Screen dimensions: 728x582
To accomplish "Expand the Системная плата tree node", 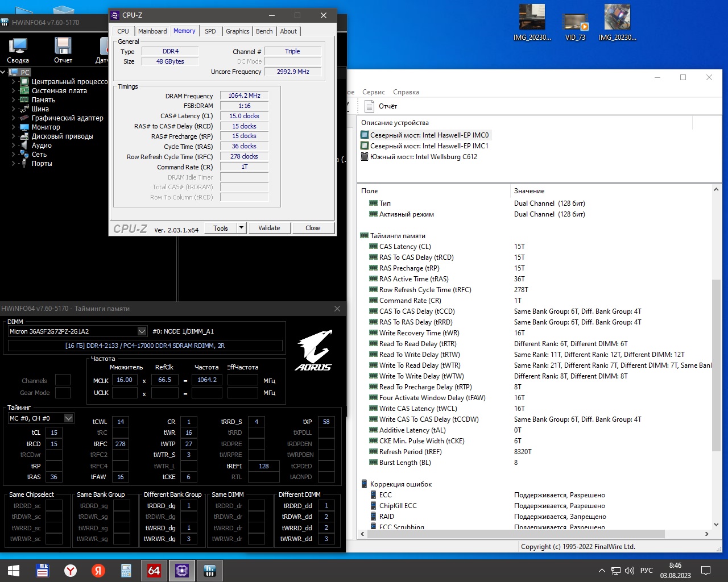I will click(14, 91).
